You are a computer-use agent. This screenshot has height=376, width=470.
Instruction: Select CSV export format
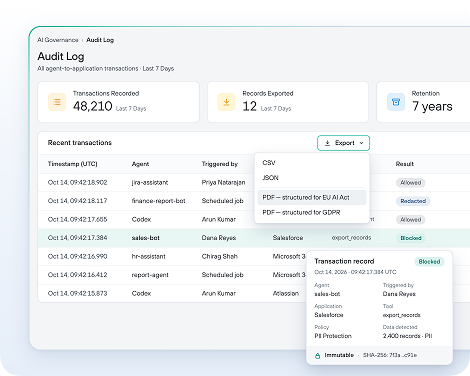(312, 163)
